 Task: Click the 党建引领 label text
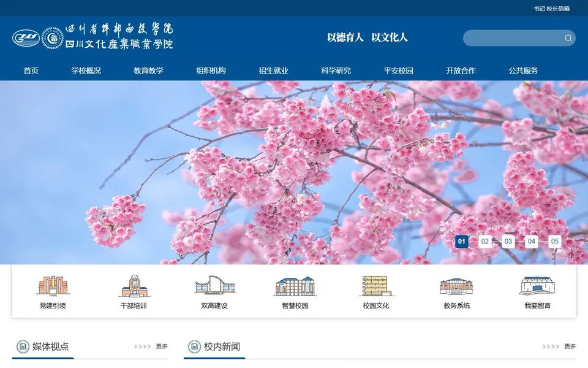(x=53, y=305)
